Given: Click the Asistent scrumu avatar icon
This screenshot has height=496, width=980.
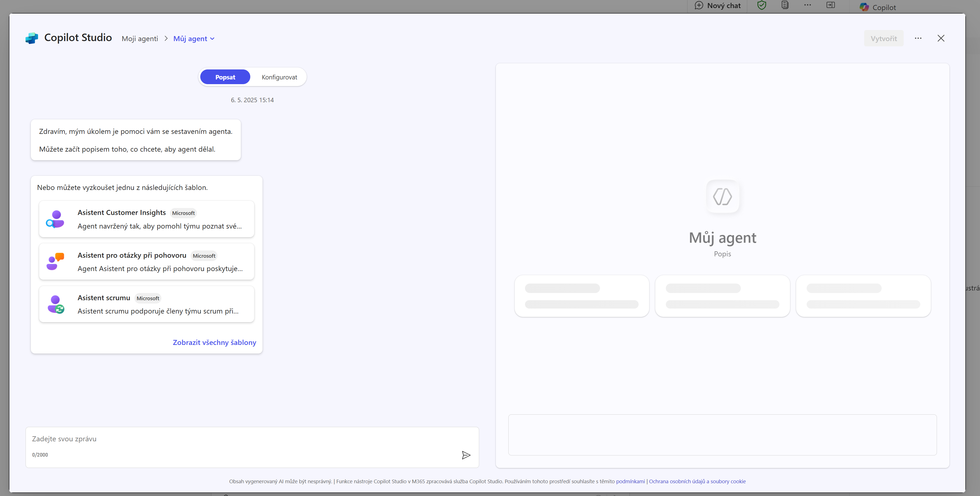Looking at the screenshot, I should tap(56, 304).
